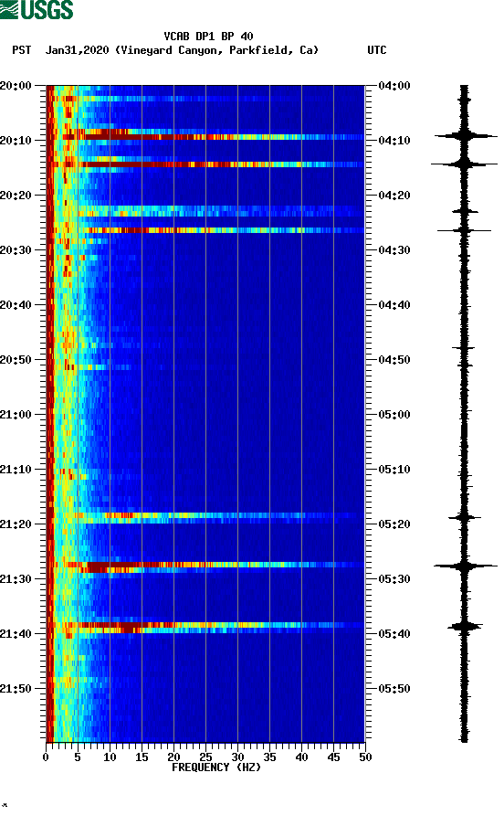Viewport: 504px width, 815px height.
Task: Click the '50' frequency tick label
Action: point(365,757)
